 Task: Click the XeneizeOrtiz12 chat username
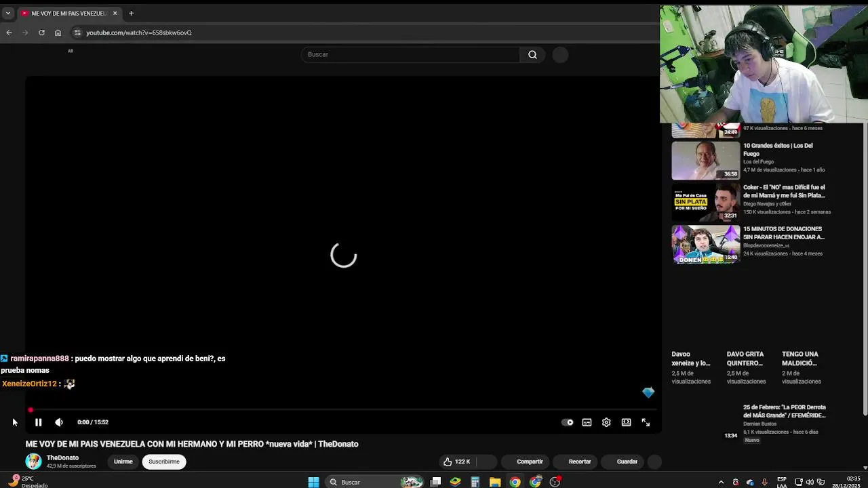29,384
